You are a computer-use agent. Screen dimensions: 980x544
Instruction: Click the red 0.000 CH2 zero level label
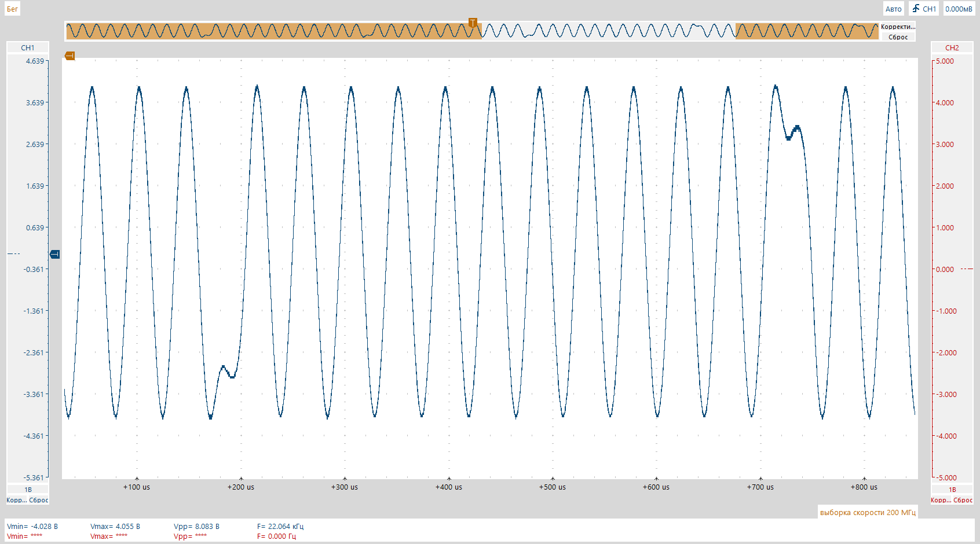pos(945,269)
